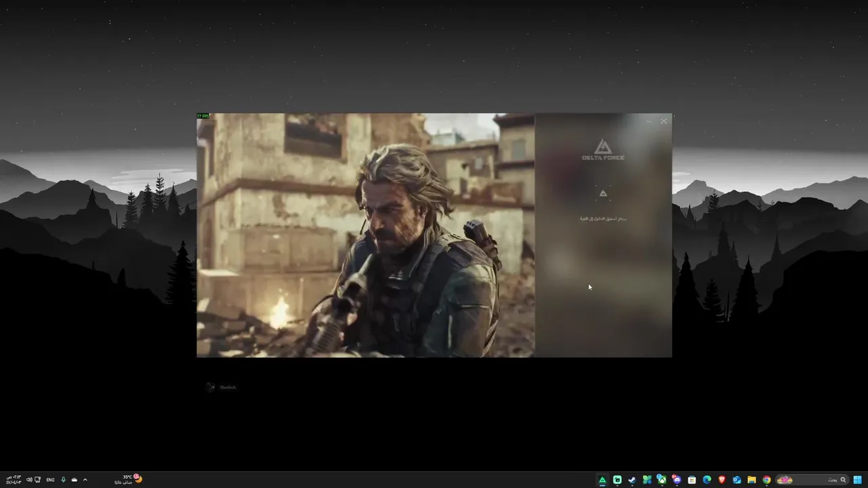
Task: Open OneDrive cloud tray icon
Action: (74, 480)
